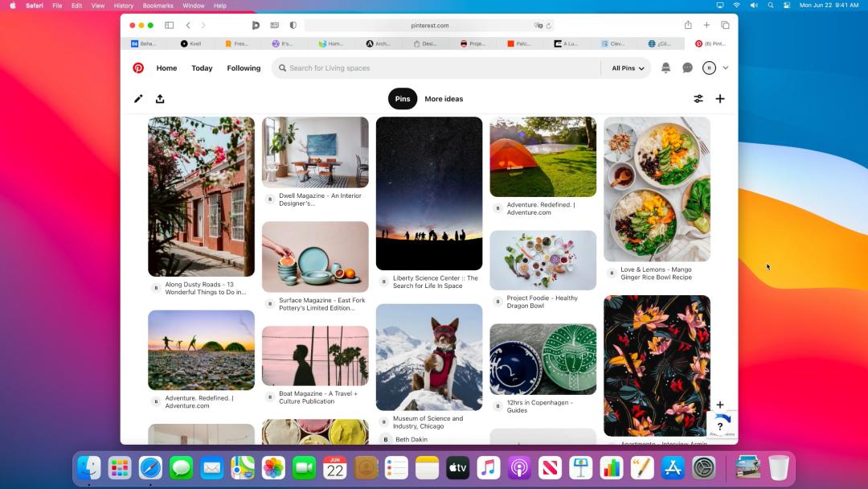Screen dimensions: 868x489
Task: Click the board share upload icon
Action: click(160, 99)
